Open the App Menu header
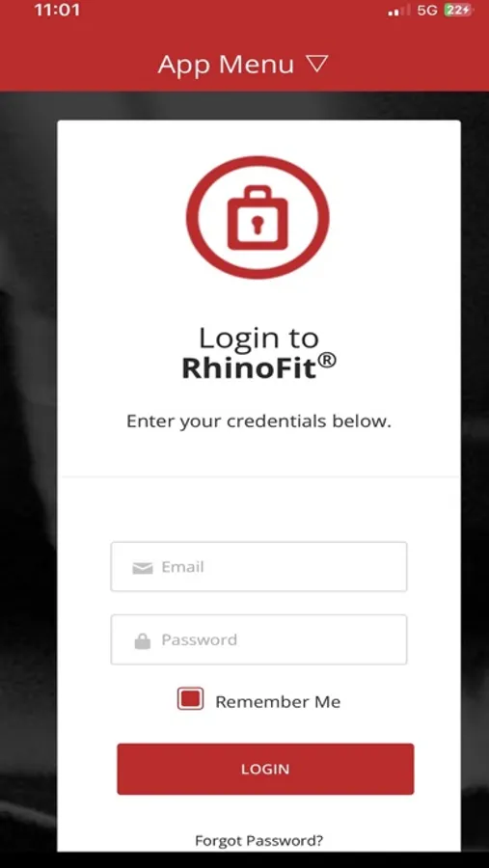The image size is (489, 868). tap(244, 65)
